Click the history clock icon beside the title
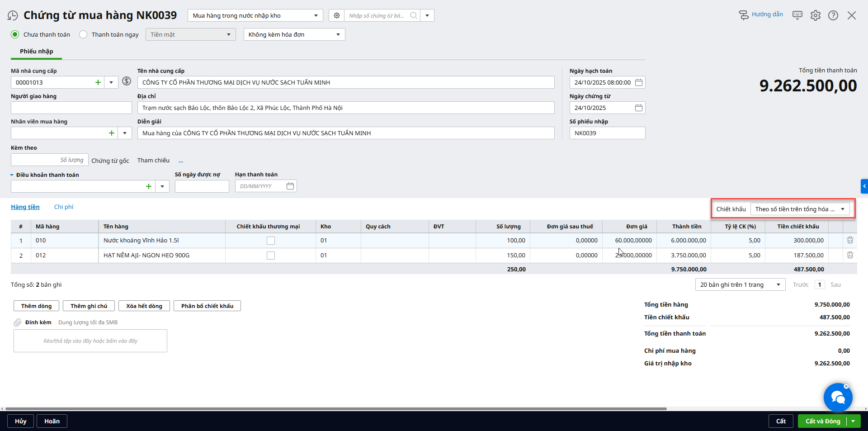 pyautogui.click(x=13, y=16)
